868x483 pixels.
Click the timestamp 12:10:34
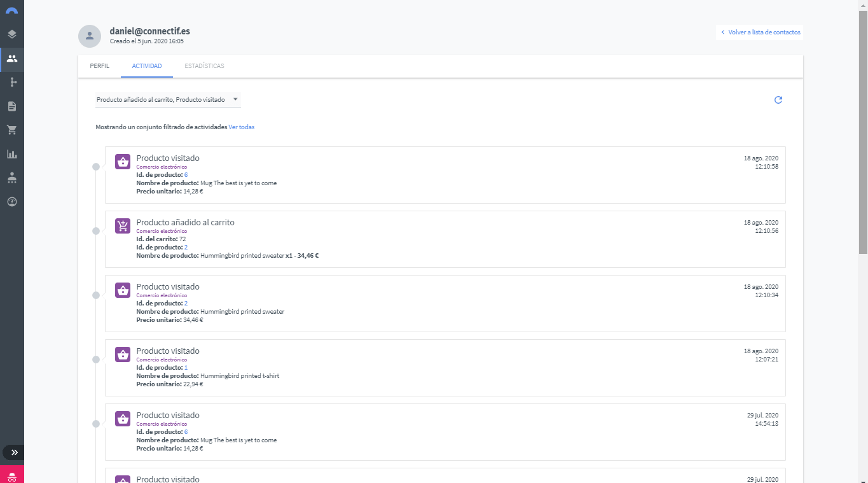(766, 295)
